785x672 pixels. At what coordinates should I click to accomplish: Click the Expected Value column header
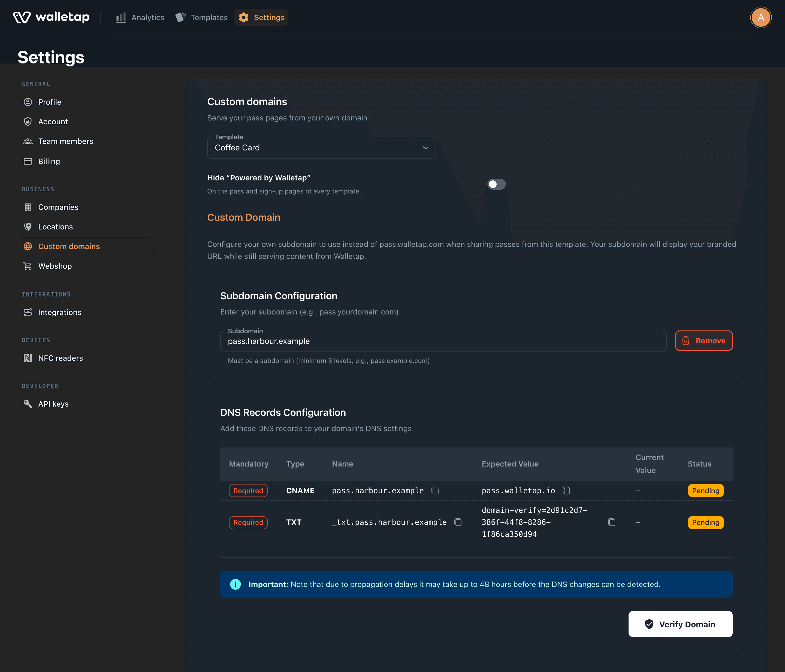click(510, 464)
